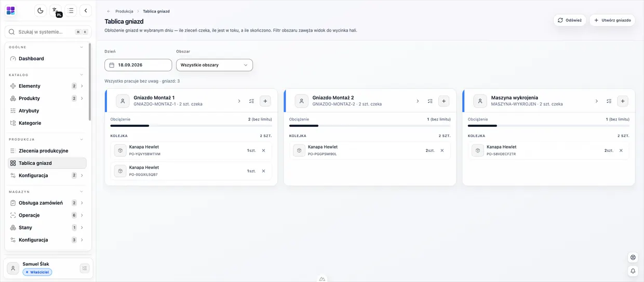Open the Wszystkie obszary dropdown

(x=214, y=65)
